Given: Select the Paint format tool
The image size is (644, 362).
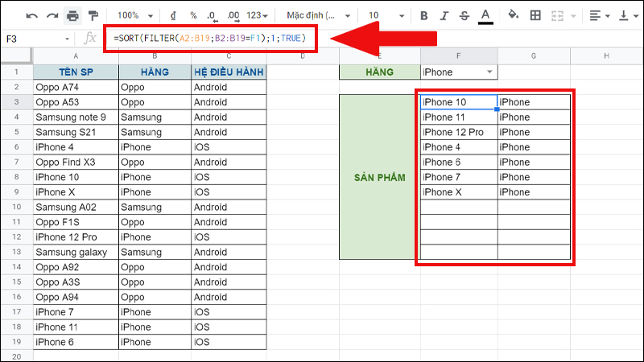Looking at the screenshot, I should (93, 16).
